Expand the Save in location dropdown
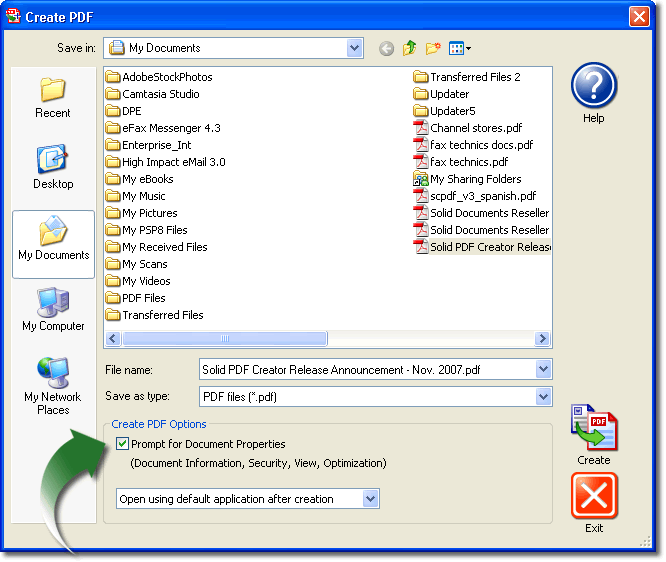The width and height of the screenshot is (666, 562). tap(354, 48)
